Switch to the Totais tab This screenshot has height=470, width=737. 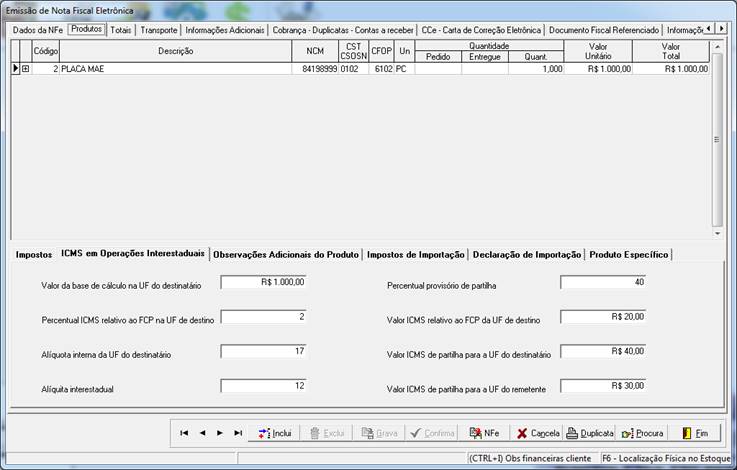point(121,30)
